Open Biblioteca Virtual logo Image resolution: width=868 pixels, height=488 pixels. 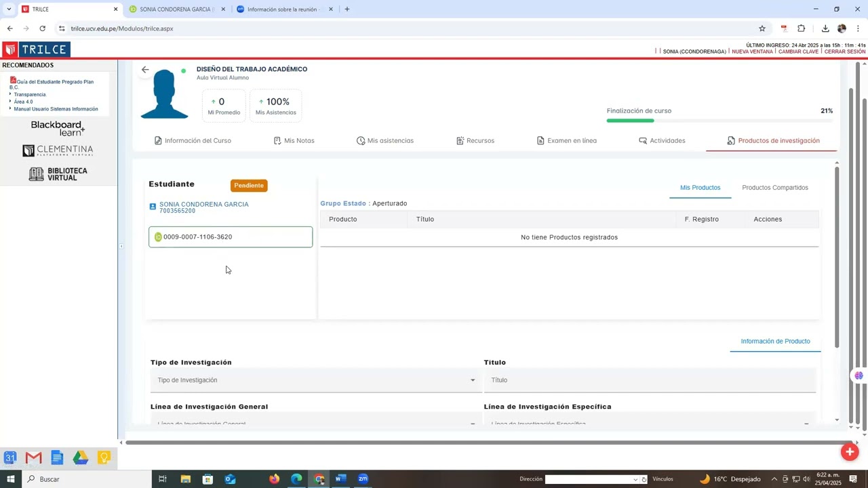pyautogui.click(x=58, y=174)
